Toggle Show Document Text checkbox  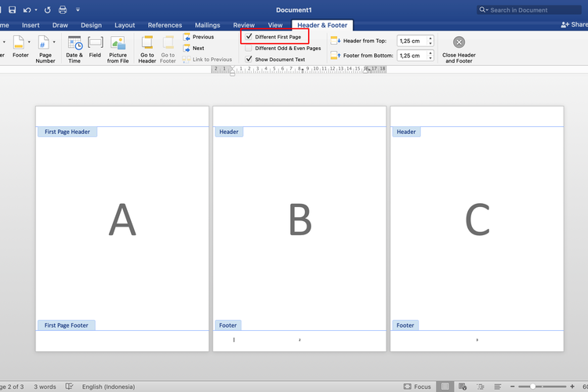click(x=249, y=60)
